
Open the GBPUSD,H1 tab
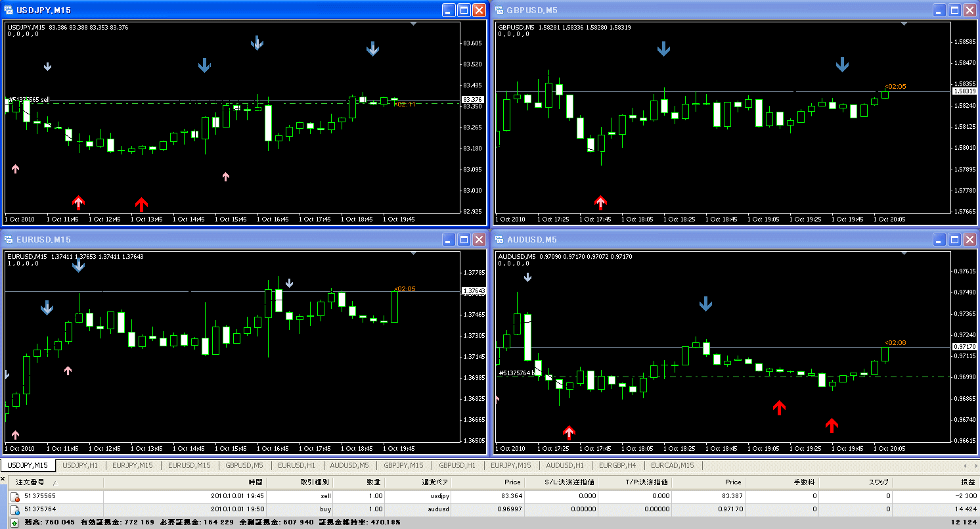point(457,465)
